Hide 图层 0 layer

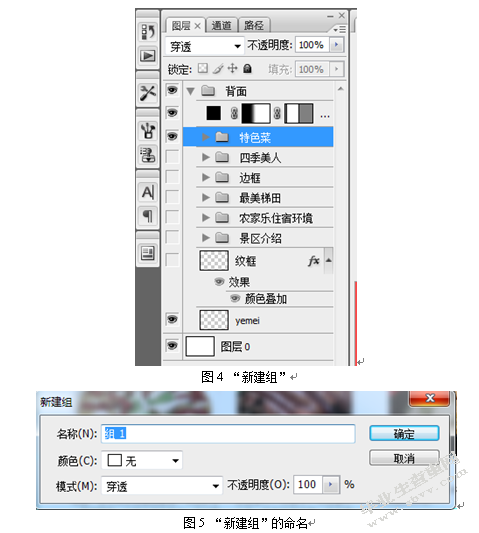(x=172, y=346)
